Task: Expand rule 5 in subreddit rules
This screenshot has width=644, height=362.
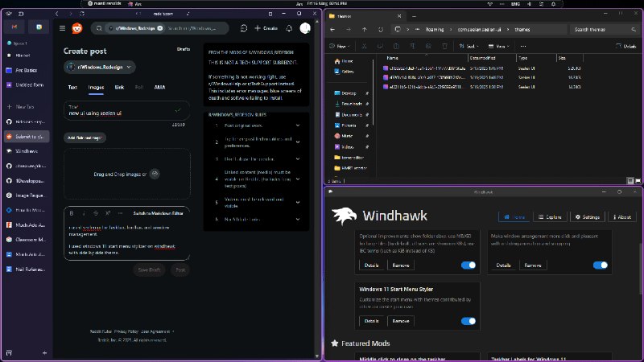Action: tap(298, 203)
